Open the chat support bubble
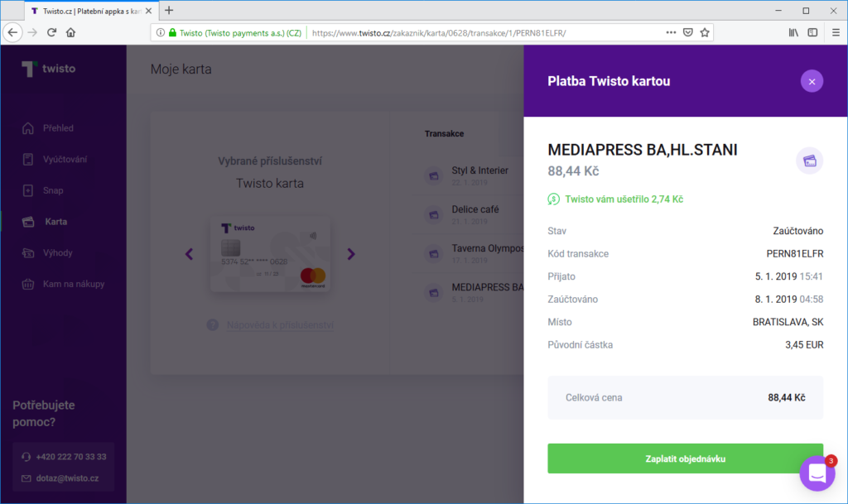 817,473
